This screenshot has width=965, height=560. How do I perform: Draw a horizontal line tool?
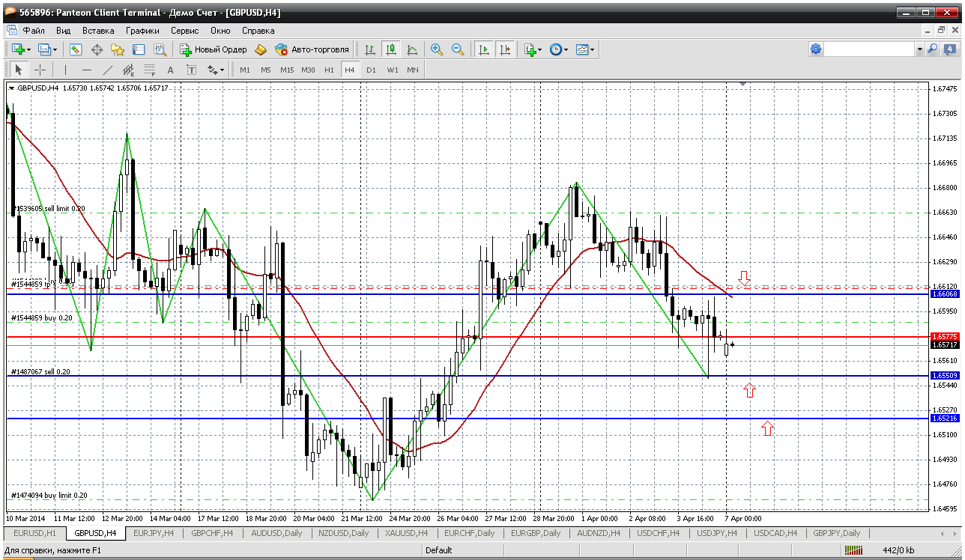pos(86,70)
